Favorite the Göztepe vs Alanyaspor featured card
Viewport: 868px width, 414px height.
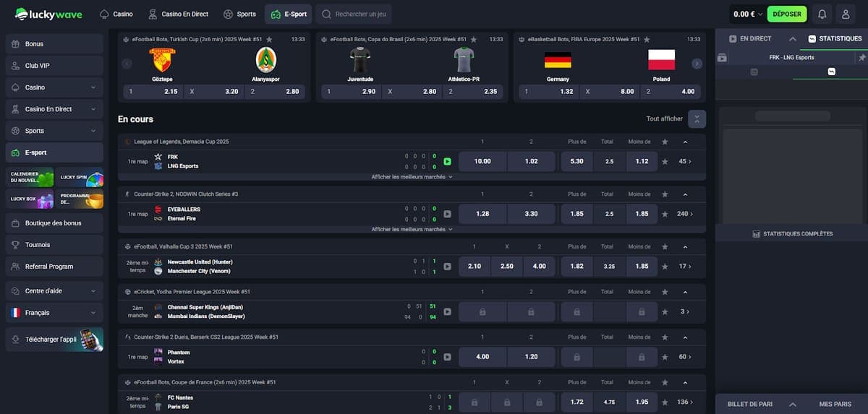pyautogui.click(x=270, y=39)
